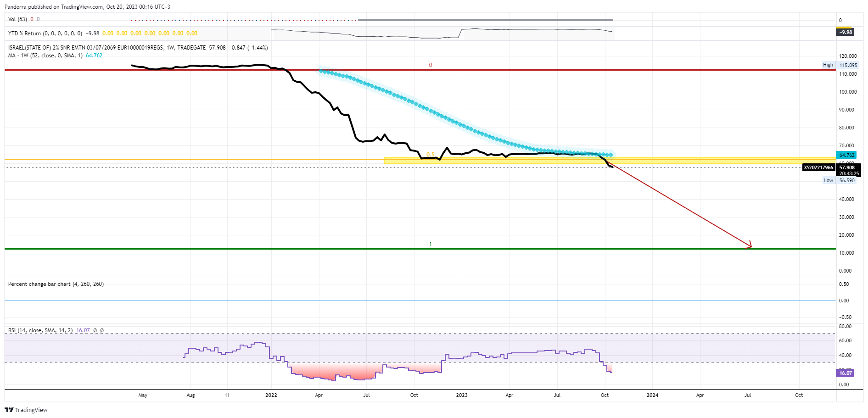The height and width of the screenshot is (418, 868).
Task: Click the red Fibonacci level label 0
Action: (x=431, y=65)
